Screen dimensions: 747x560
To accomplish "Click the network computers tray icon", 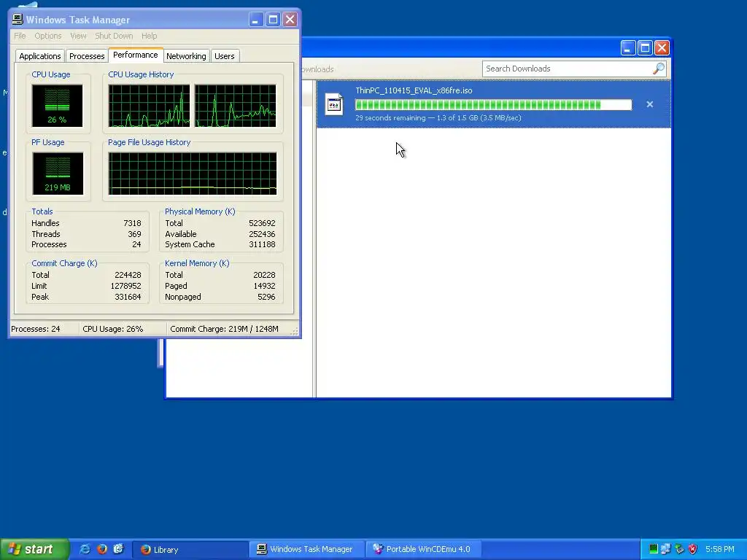I will 666,549.
